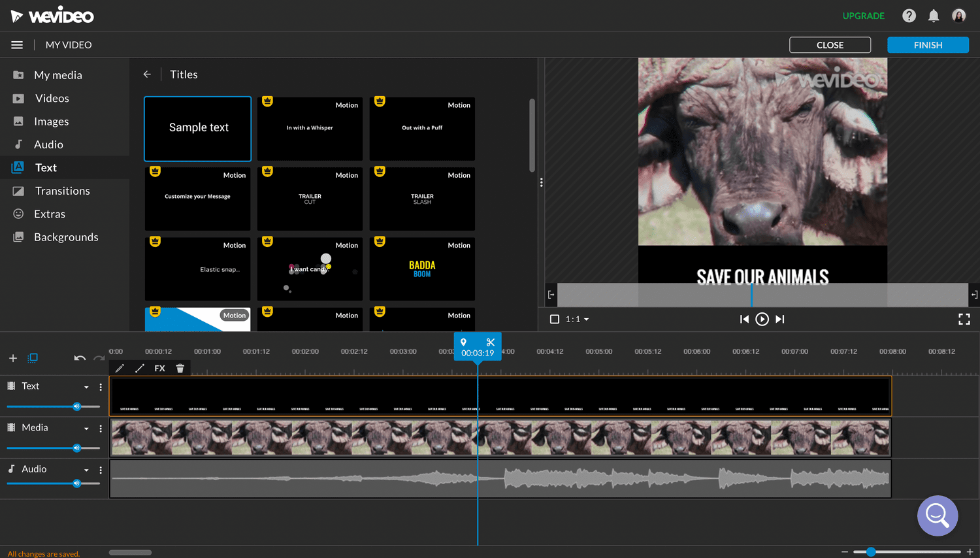
Task: Select the scissors split tool on the playhead
Action: click(490, 341)
